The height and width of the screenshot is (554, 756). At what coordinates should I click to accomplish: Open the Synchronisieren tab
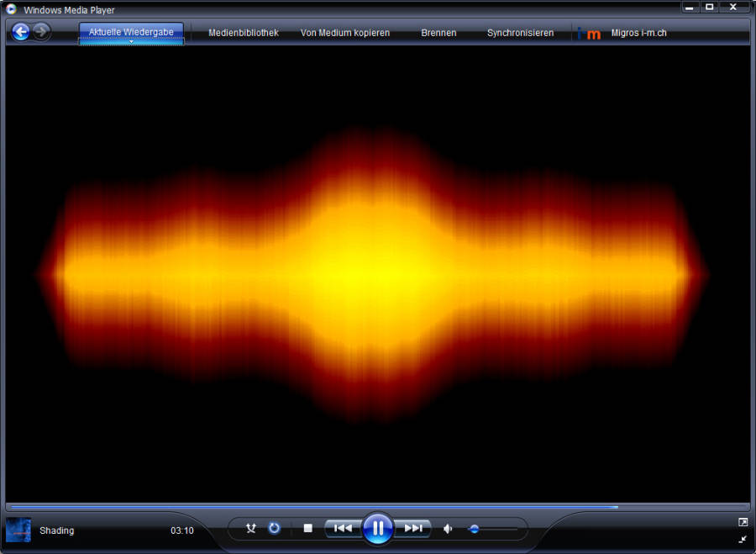520,34
